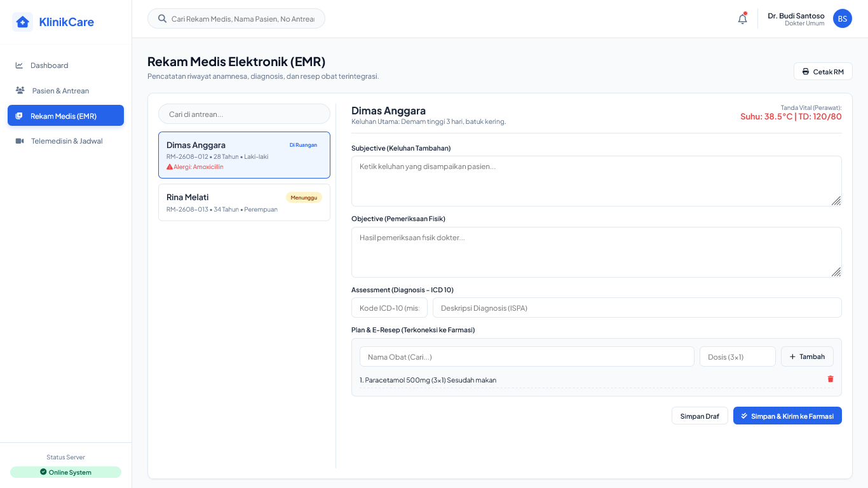Open the BS user avatar
Screen dimensions: 868x488
843,19
